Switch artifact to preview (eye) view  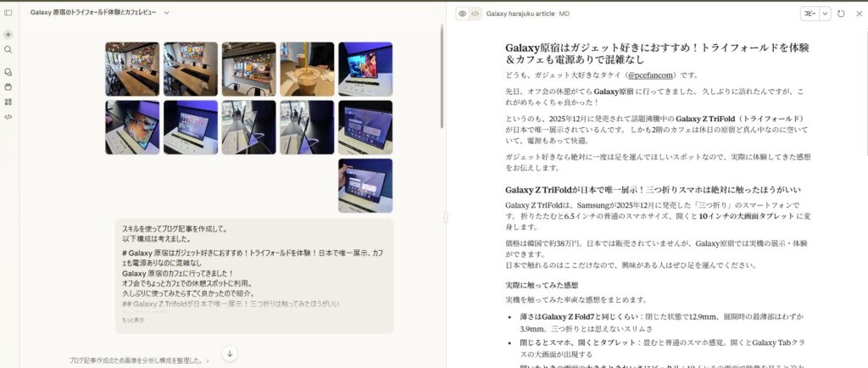tap(462, 14)
